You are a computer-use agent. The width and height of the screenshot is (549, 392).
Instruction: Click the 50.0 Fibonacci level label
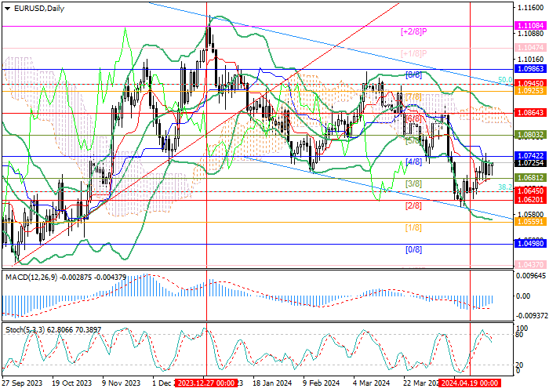(x=505, y=80)
